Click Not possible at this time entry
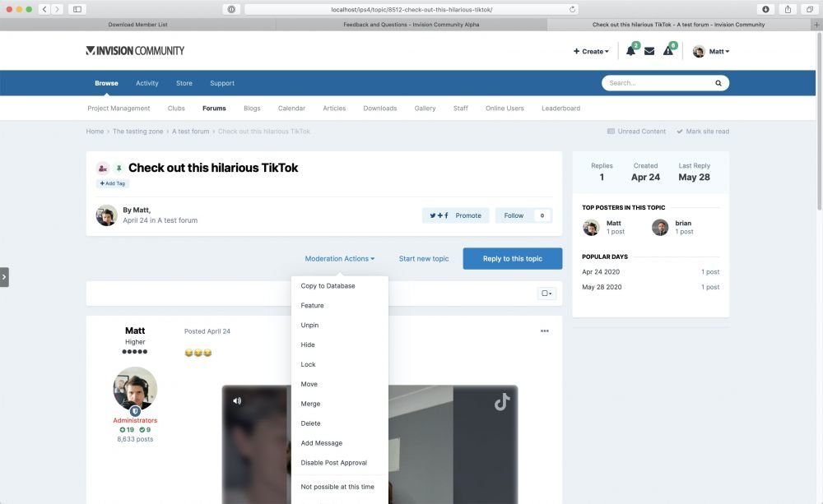 point(340,487)
